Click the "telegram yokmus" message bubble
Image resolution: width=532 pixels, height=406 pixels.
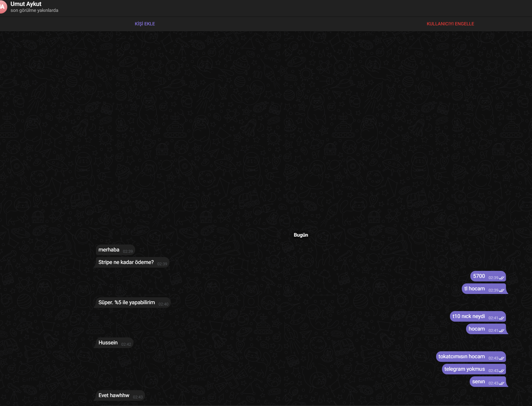point(474,369)
